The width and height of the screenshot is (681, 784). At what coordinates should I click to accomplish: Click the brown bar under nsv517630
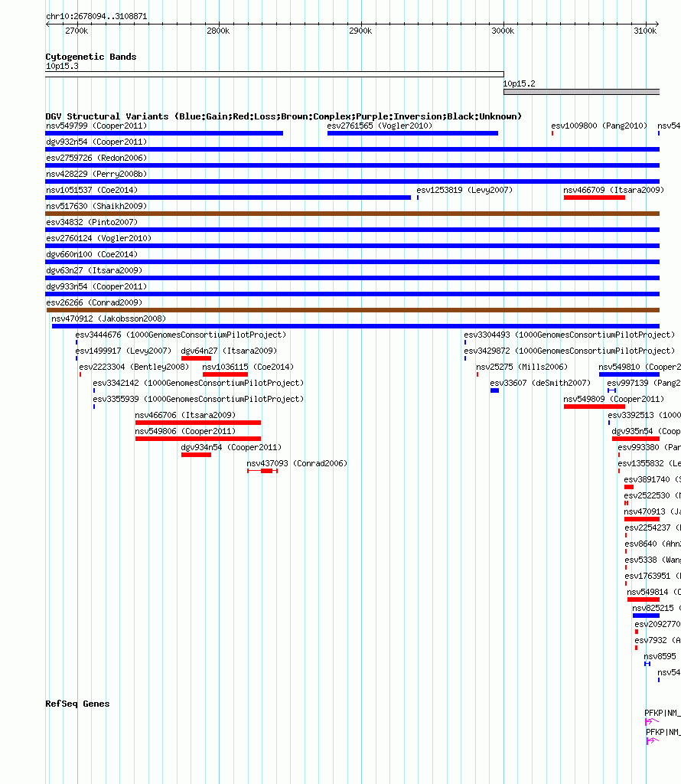(352, 214)
